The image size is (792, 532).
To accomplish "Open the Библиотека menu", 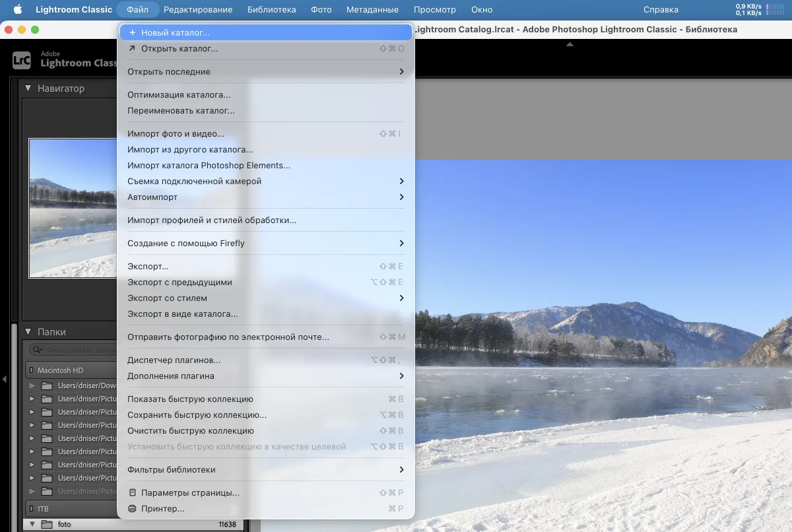I will pyautogui.click(x=271, y=10).
